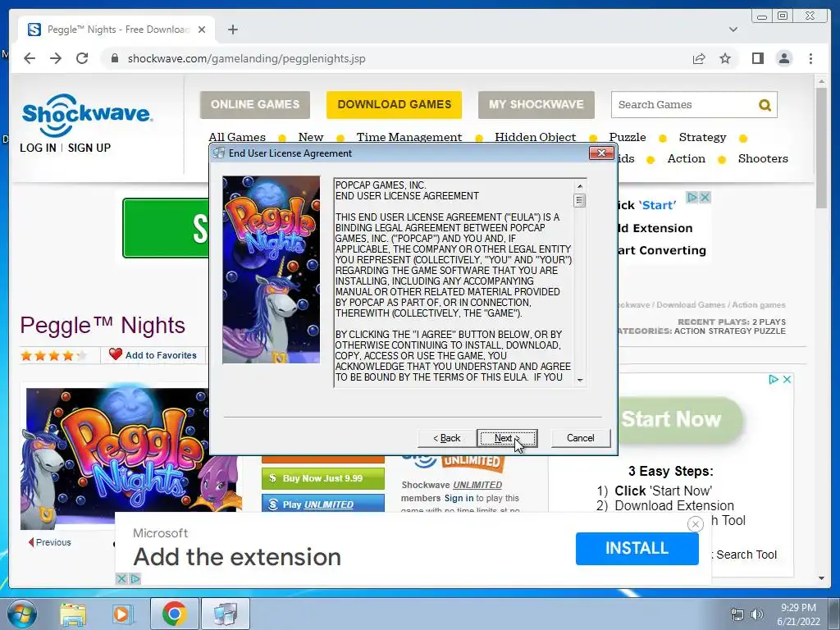
Task: Select the Action category
Action: click(x=687, y=158)
